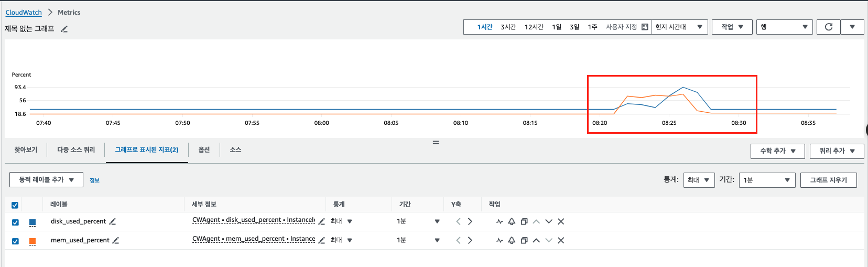
Task: Remove the disk_used_percent metric row
Action: pos(561,221)
